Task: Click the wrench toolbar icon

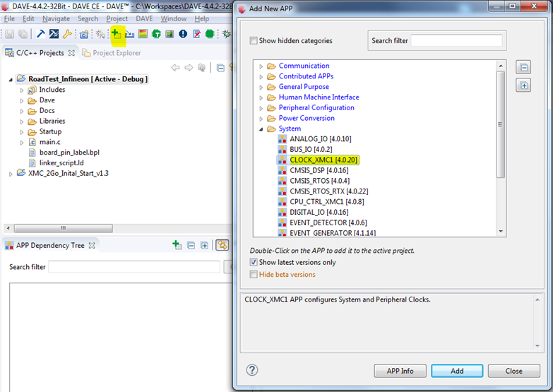Action: pos(67,34)
